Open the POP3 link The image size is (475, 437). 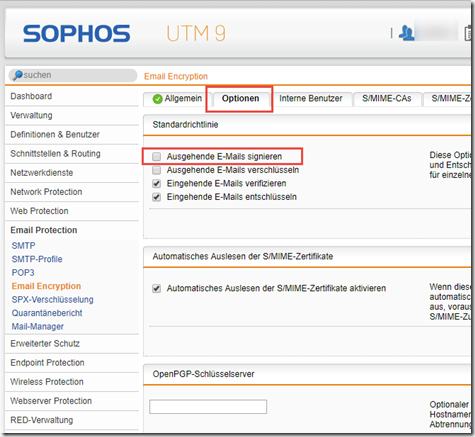tap(23, 273)
